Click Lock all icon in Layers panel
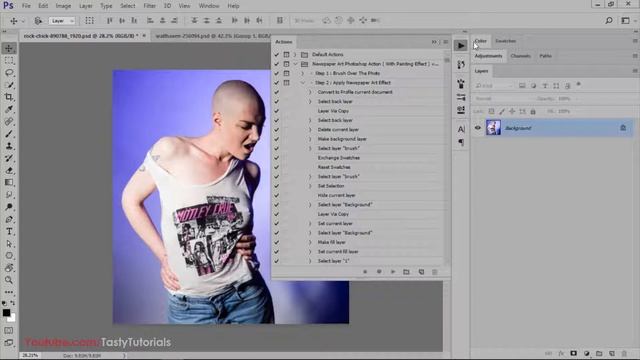Viewport: 640px width, 360px height. click(533, 111)
